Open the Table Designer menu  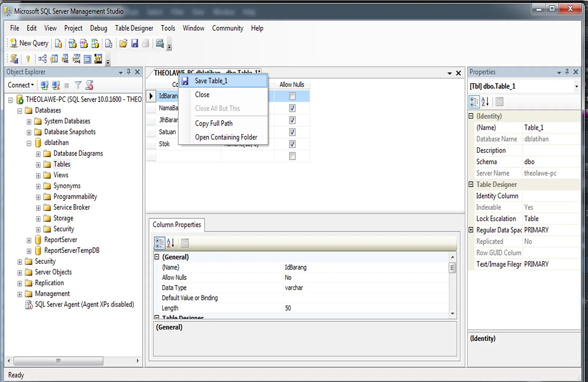coord(134,28)
